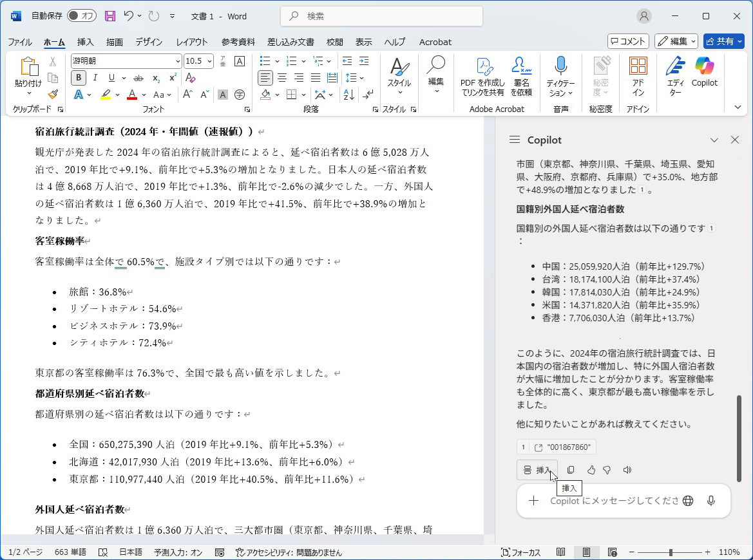Image resolution: width=753 pixels, height=560 pixels.
Task: Click the zoom slider in the status bar
Action: point(671,552)
